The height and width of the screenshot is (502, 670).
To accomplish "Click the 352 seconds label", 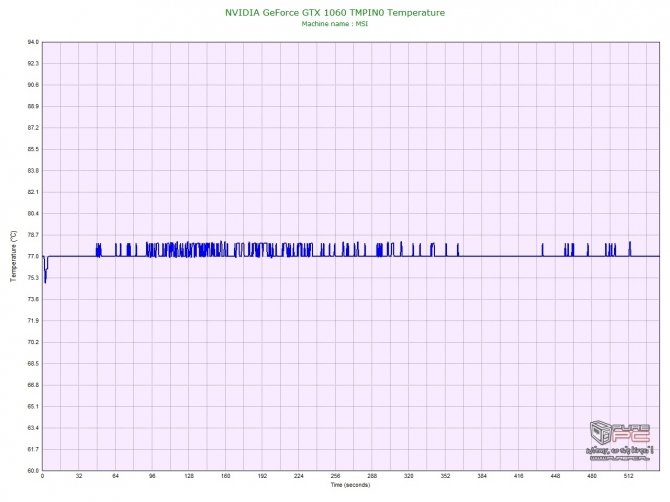I will (x=445, y=476).
